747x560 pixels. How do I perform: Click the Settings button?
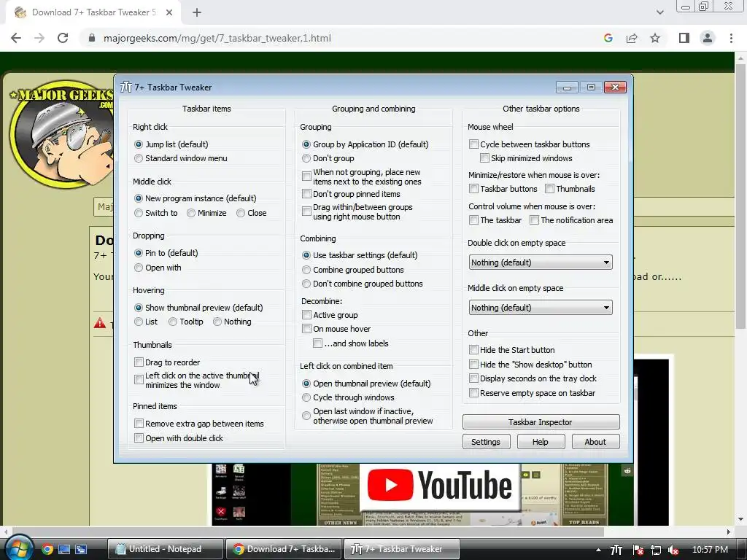click(x=486, y=442)
